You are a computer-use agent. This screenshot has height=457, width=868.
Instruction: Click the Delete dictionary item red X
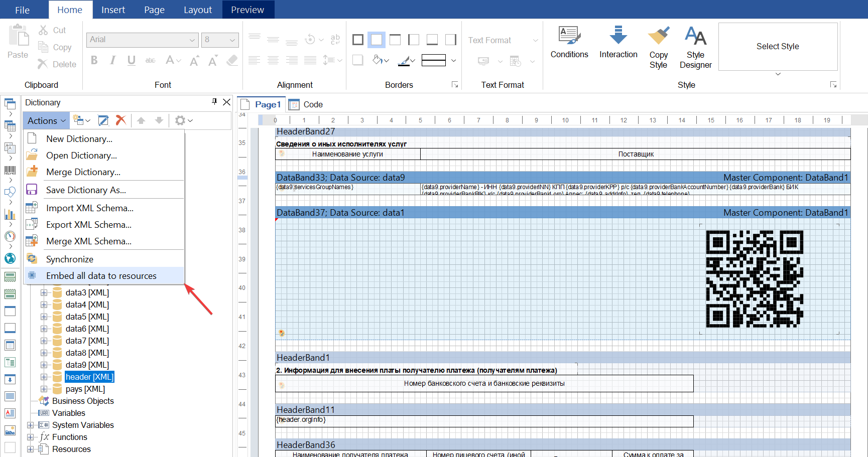click(120, 120)
